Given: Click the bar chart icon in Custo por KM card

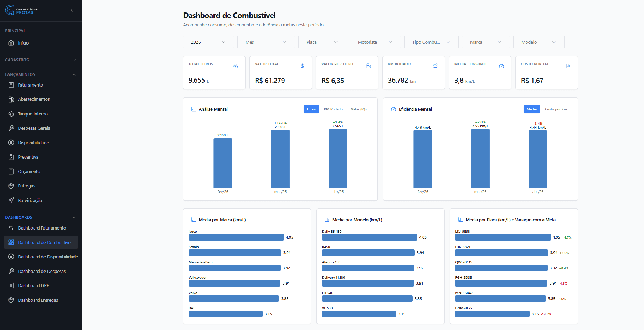Looking at the screenshot, I should pyautogui.click(x=568, y=66).
